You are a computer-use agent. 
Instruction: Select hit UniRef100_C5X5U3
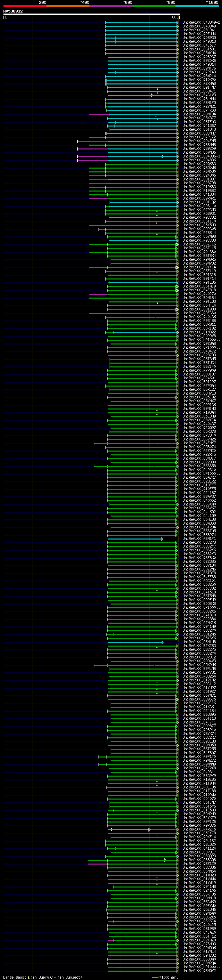point(199,225)
